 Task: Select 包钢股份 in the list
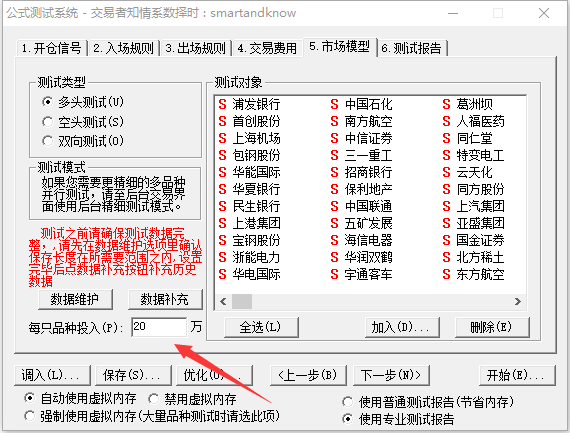pyautogui.click(x=249, y=155)
